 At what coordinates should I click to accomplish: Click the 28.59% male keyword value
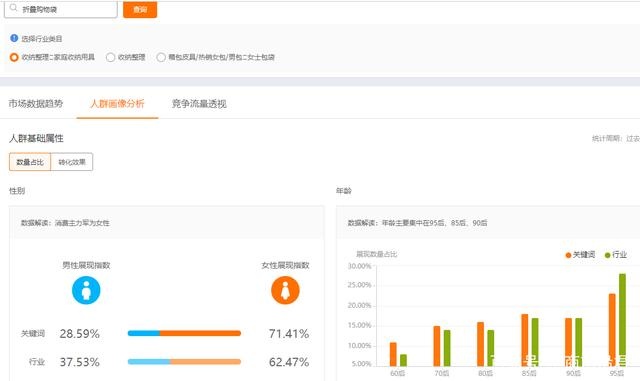80,334
